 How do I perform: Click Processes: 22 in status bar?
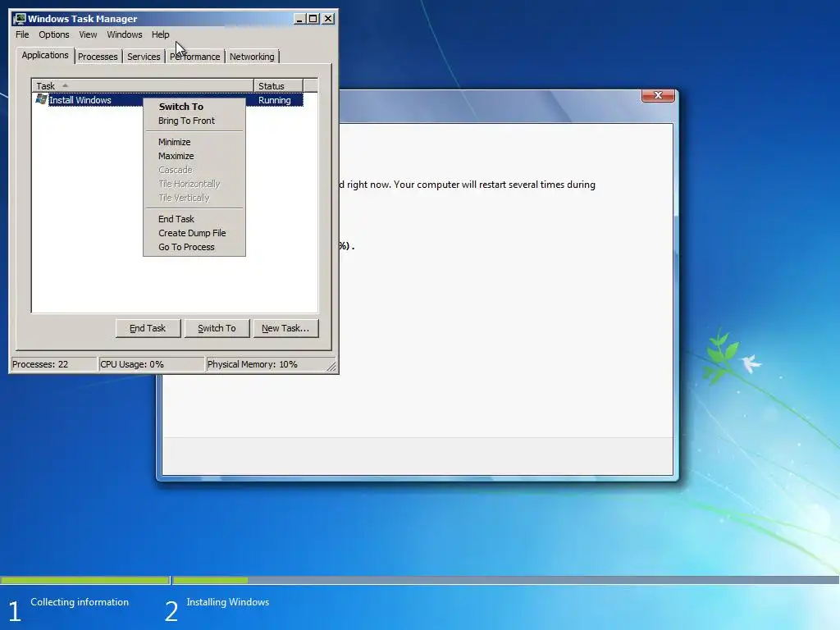click(x=53, y=364)
